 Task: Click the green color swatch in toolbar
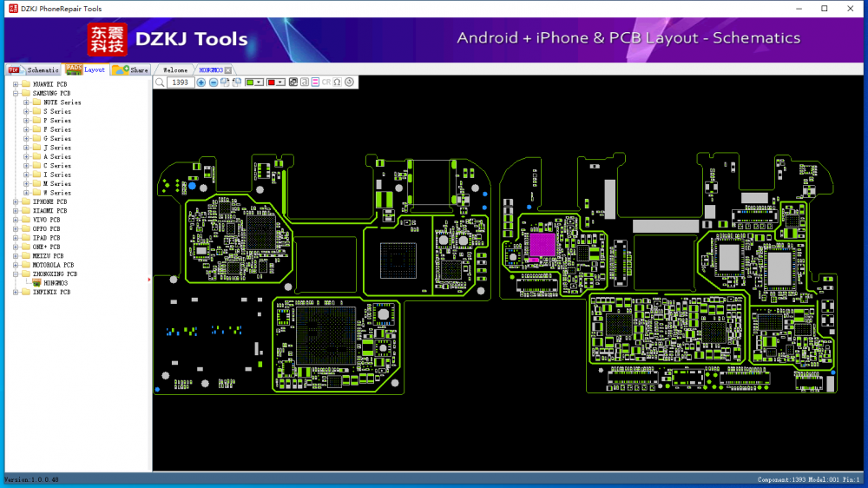pyautogui.click(x=250, y=82)
